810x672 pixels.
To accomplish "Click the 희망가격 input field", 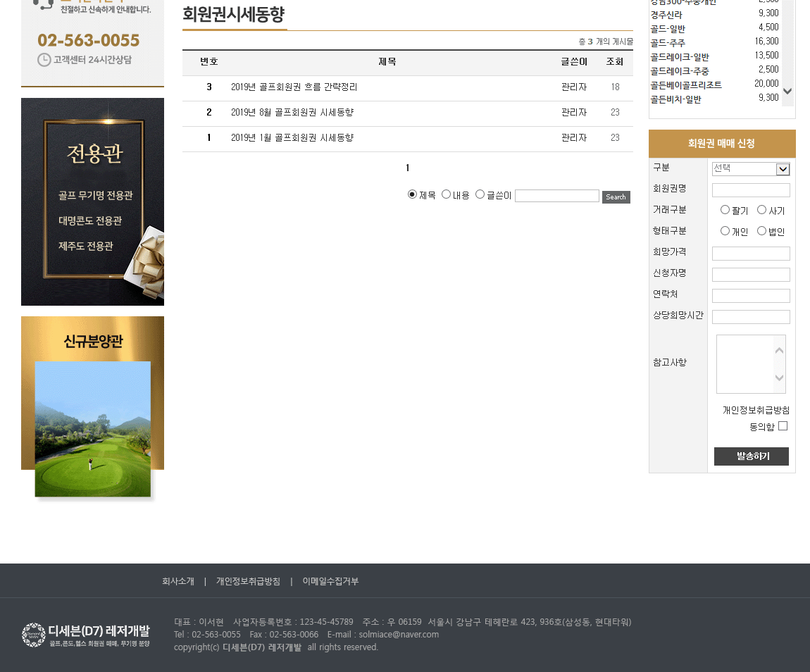I will tap(751, 254).
